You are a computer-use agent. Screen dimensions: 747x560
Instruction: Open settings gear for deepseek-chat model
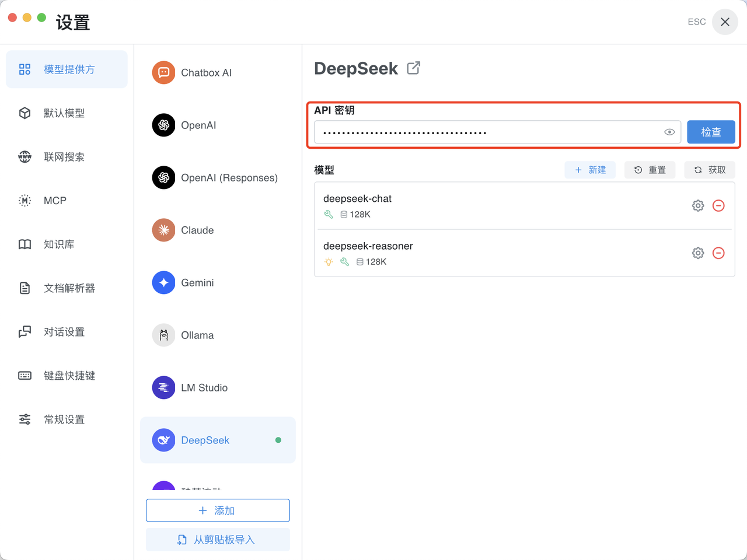click(x=697, y=205)
